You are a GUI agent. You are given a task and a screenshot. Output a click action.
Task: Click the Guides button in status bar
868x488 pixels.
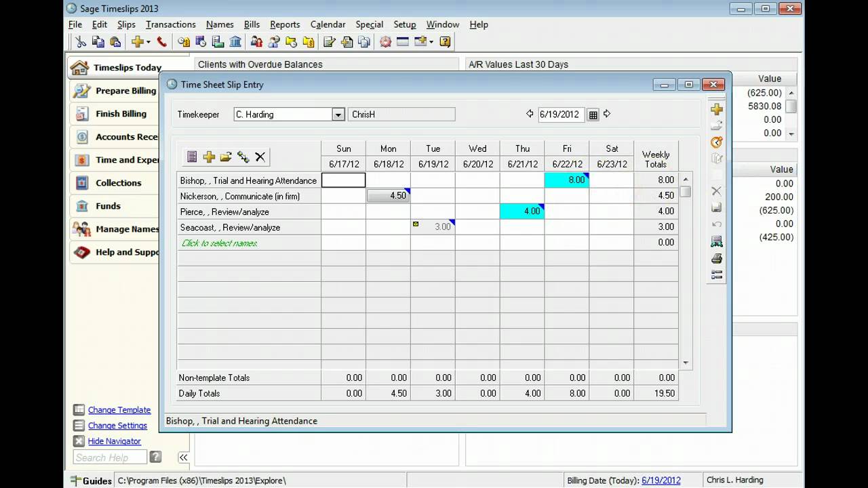[x=91, y=481]
